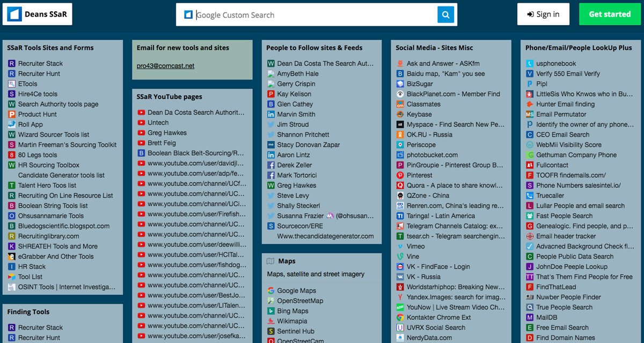Click the LinkedIn icon beside Marvin Smith
The width and height of the screenshot is (644, 343).
271,114
